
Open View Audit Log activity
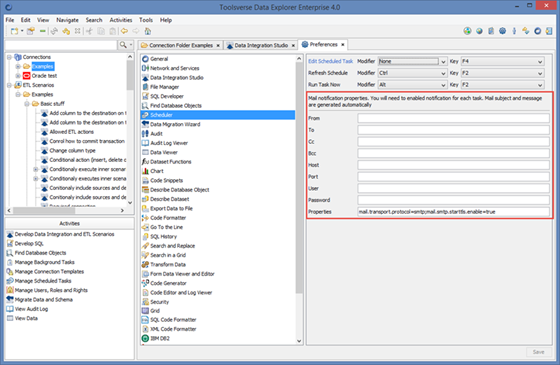pyautogui.click(x=31, y=309)
